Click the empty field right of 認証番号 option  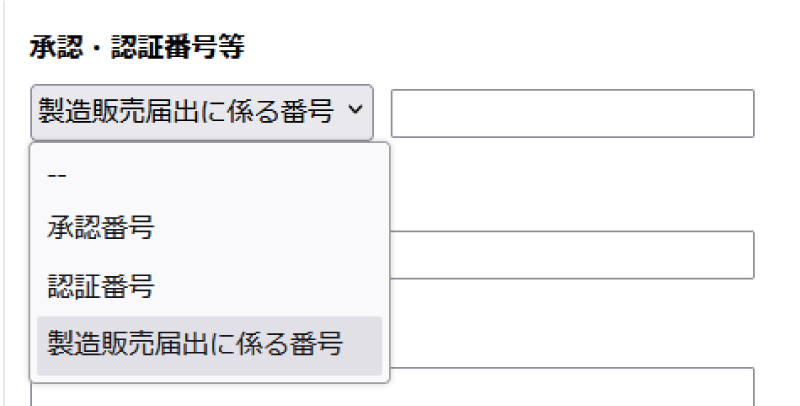pyautogui.click(x=571, y=255)
